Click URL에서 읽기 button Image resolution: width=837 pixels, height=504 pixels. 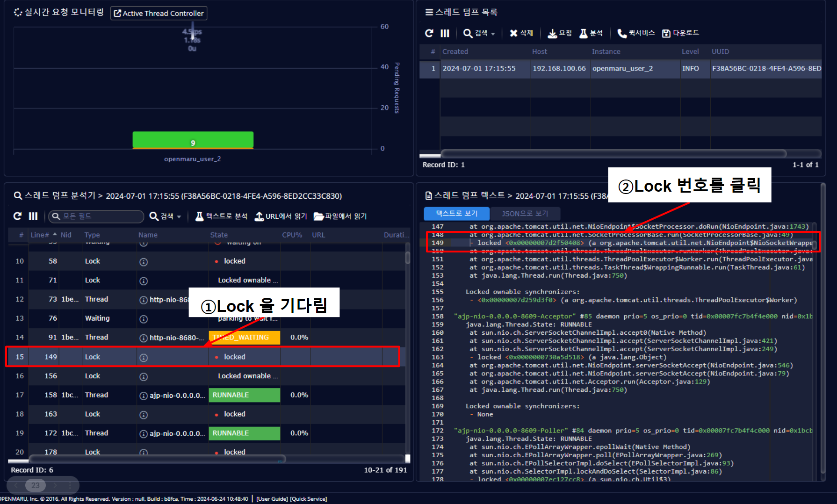click(x=281, y=216)
